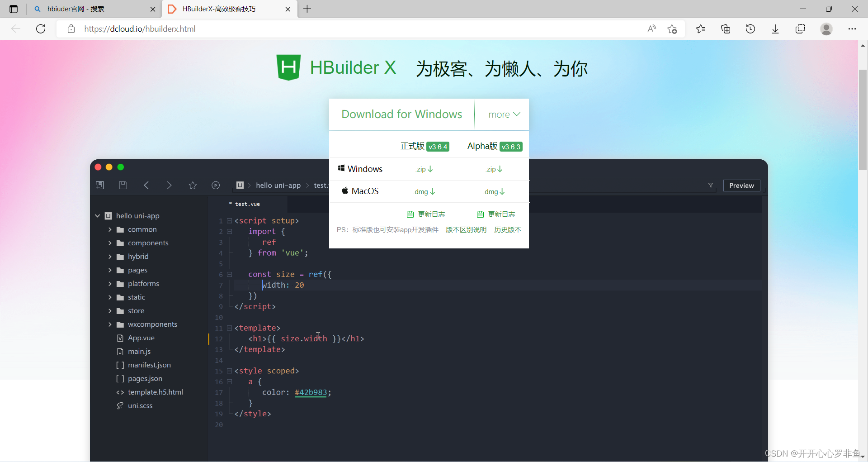The image size is (868, 462).
Task: Download MacOS Alpha版 dmg
Action: 494,191
